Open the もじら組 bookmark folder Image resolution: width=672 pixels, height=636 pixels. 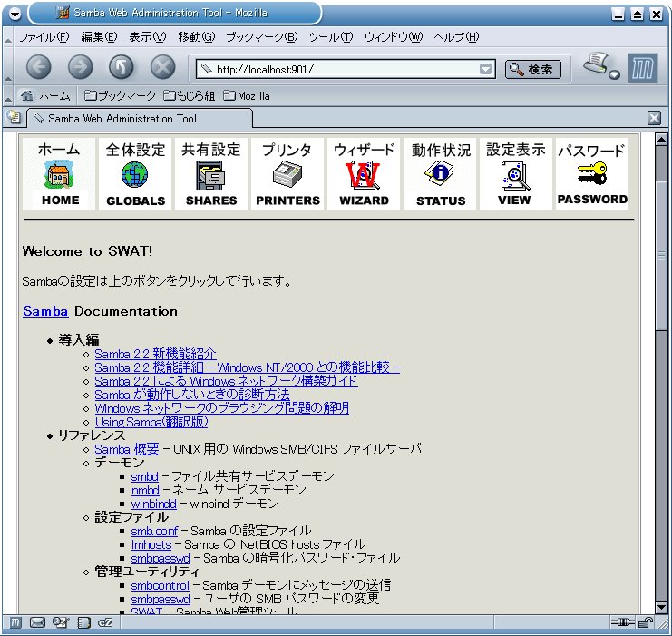click(189, 95)
